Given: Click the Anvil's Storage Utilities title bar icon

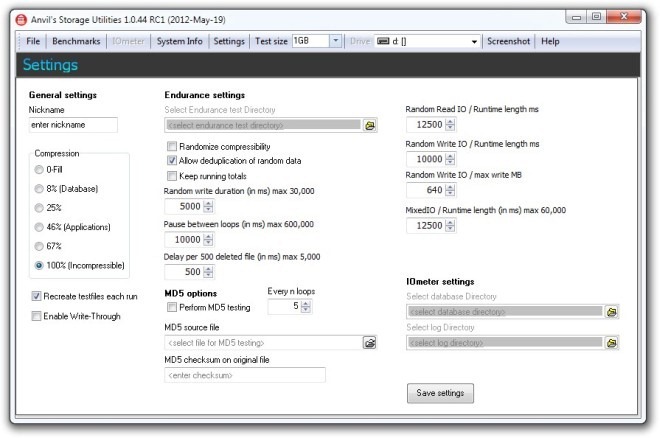Looking at the screenshot, I should point(10,16).
